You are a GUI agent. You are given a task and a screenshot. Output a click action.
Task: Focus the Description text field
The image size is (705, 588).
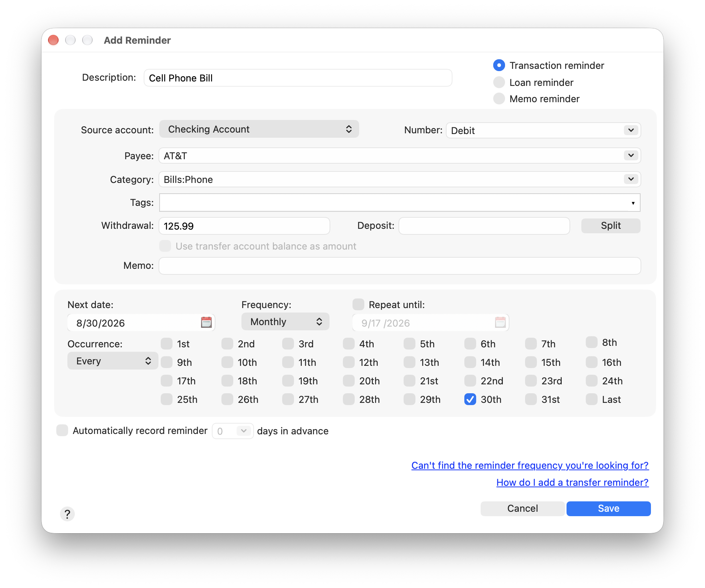(x=298, y=78)
